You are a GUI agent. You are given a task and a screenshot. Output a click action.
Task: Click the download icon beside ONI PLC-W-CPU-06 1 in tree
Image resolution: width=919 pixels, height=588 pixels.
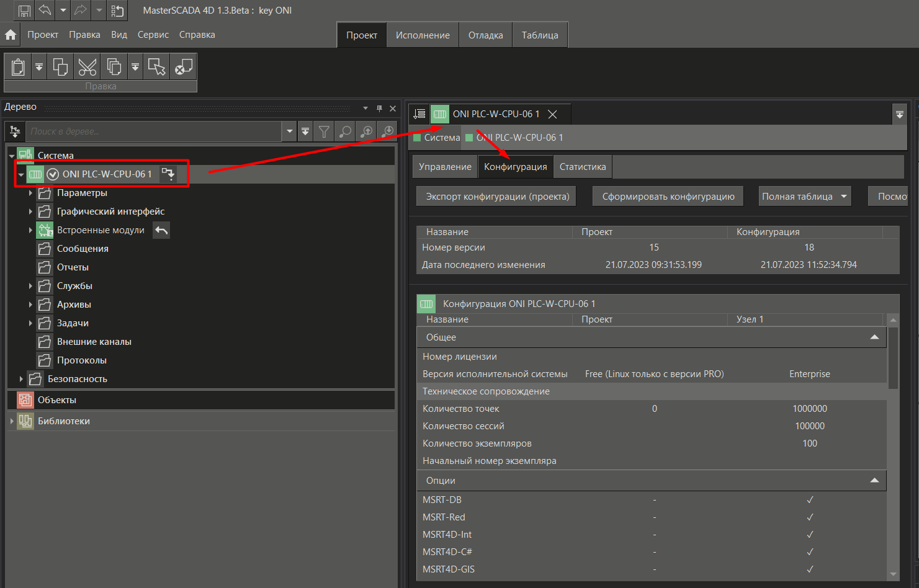coord(168,174)
